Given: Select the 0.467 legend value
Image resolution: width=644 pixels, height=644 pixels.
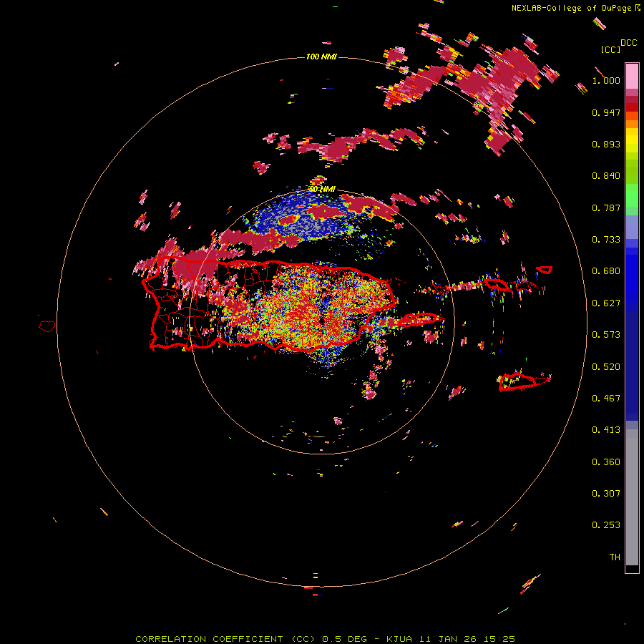Looking at the screenshot, I should point(606,399).
